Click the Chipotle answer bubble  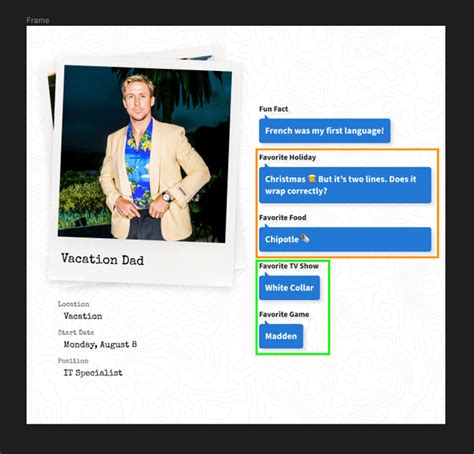[345, 239]
